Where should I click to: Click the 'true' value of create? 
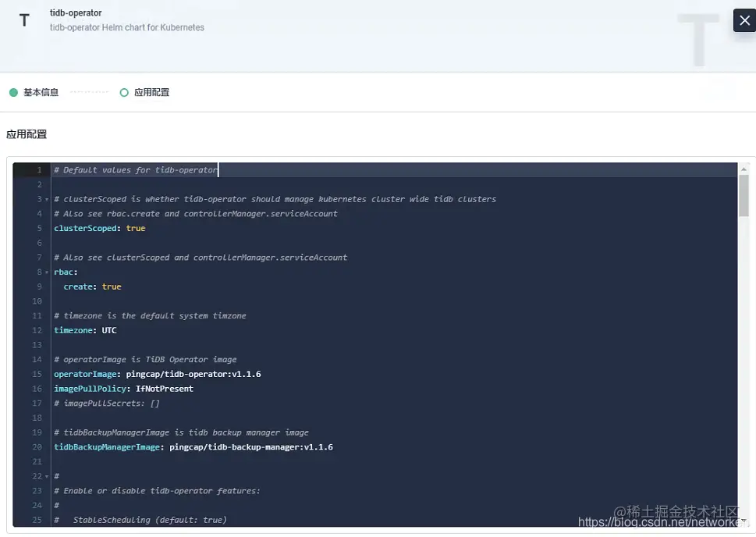[x=112, y=286]
